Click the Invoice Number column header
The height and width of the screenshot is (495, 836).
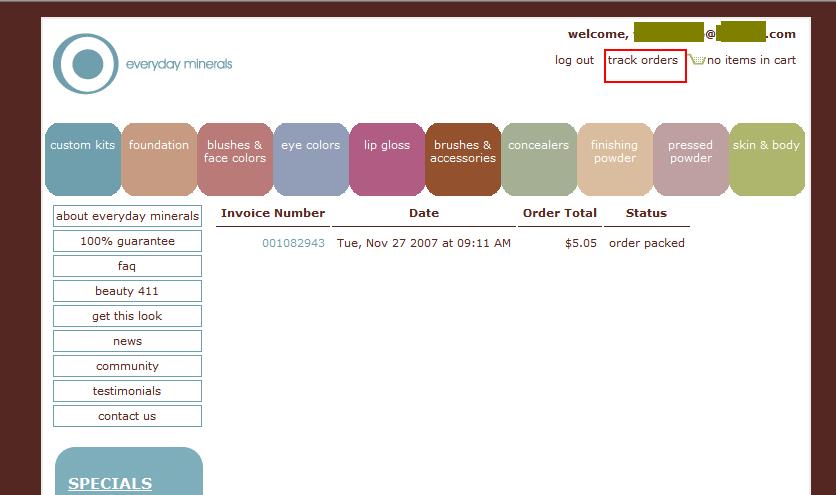[273, 213]
